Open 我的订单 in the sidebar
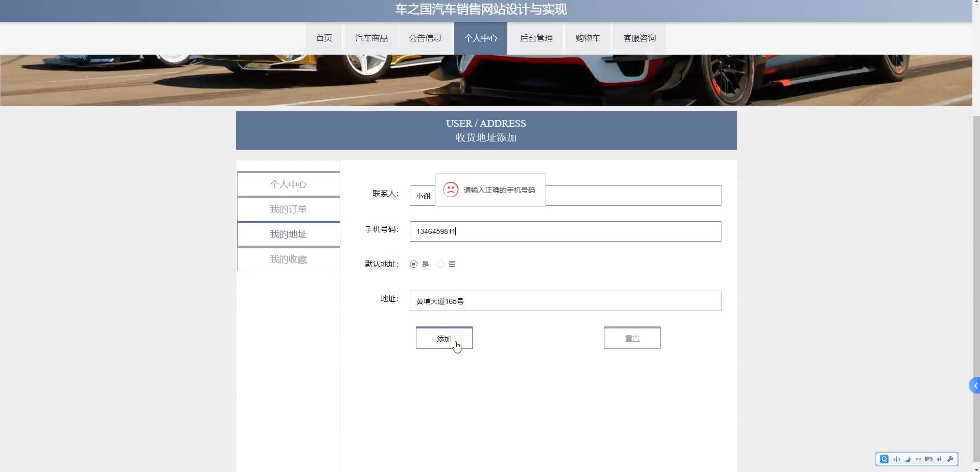 (x=289, y=209)
